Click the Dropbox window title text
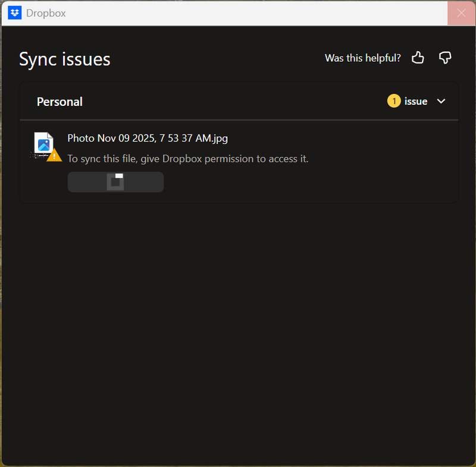476x467 pixels. coord(46,13)
